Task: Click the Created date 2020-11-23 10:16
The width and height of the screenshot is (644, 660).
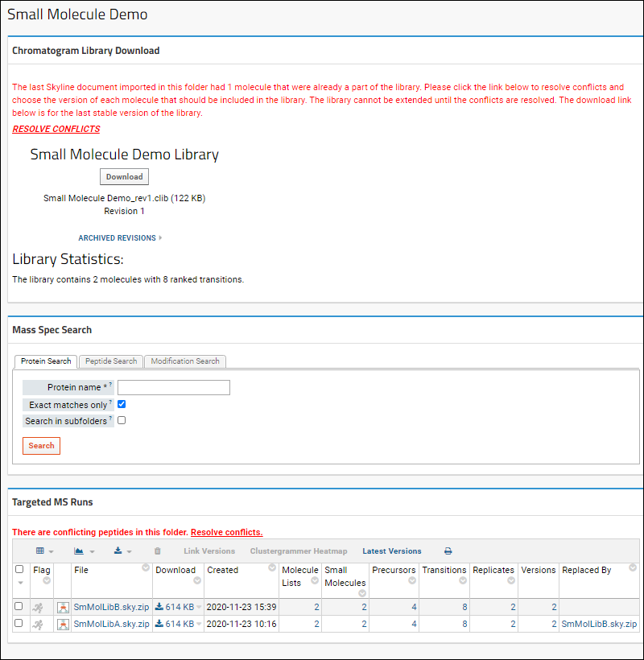Action: coord(242,624)
